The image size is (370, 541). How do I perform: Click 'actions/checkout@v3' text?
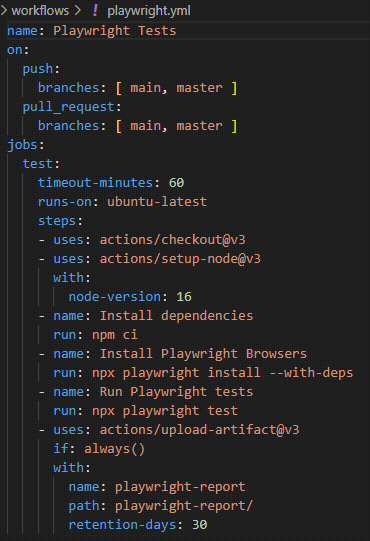click(x=173, y=239)
